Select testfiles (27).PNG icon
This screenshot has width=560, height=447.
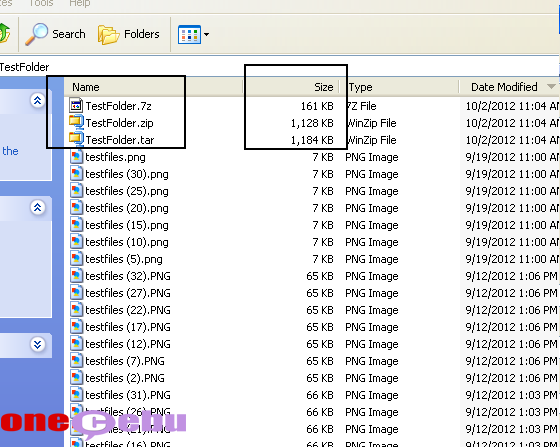(x=76, y=293)
